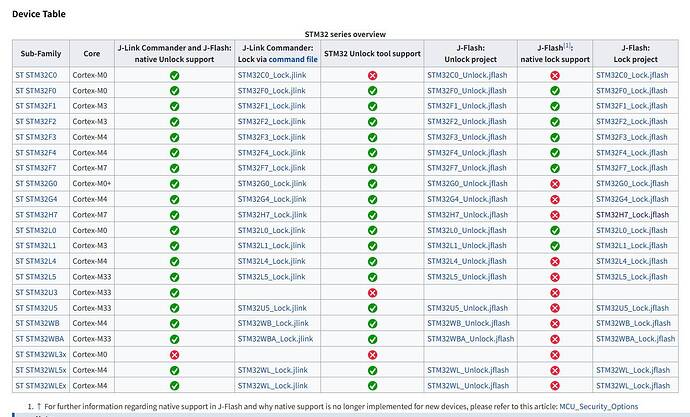Image resolution: width=690 pixels, height=417 pixels.
Task: Open STM32WB_Lock.jflash project link
Action: [633, 323]
